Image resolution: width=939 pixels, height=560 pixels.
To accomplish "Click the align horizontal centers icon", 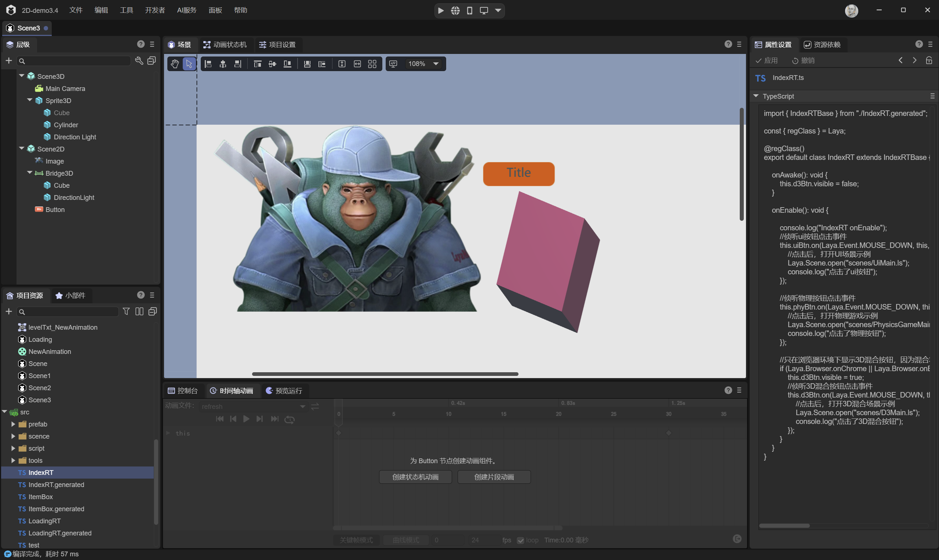I will (x=223, y=64).
